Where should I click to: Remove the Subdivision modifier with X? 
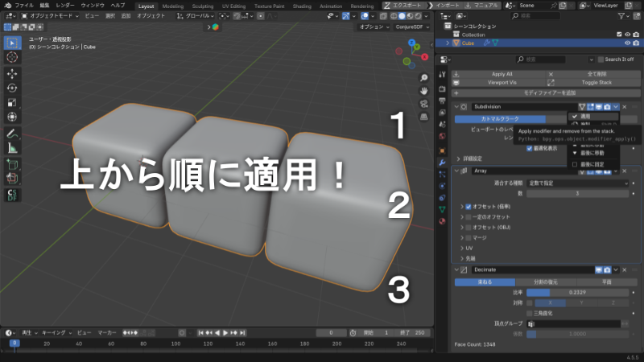click(x=624, y=106)
